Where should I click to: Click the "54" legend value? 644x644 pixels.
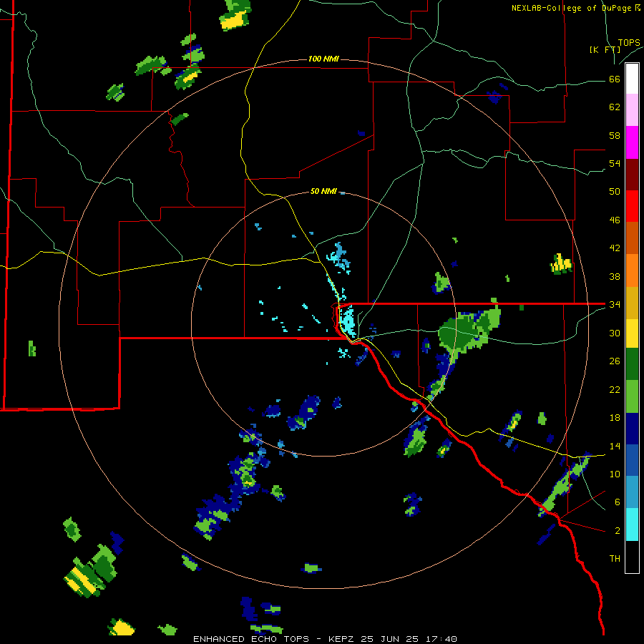pos(615,163)
